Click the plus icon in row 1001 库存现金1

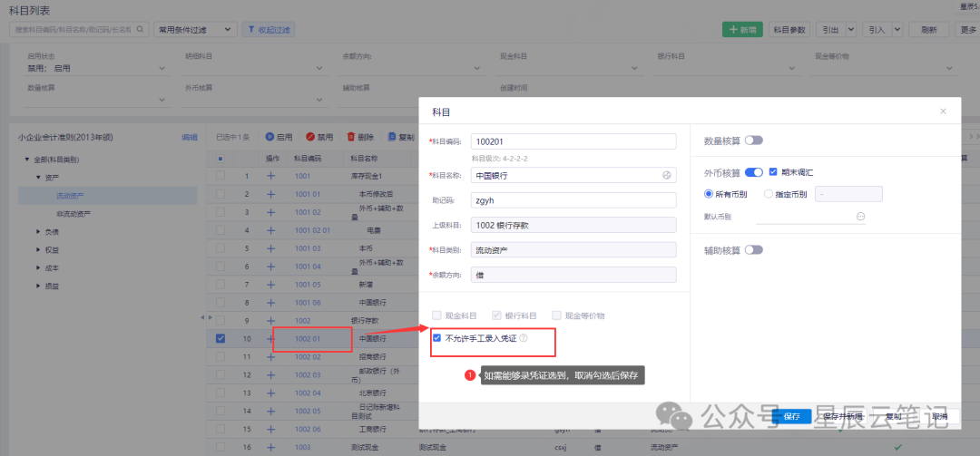pos(271,176)
